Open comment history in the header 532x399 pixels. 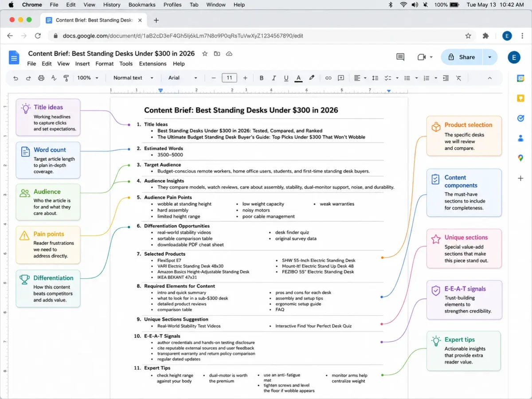pos(400,57)
